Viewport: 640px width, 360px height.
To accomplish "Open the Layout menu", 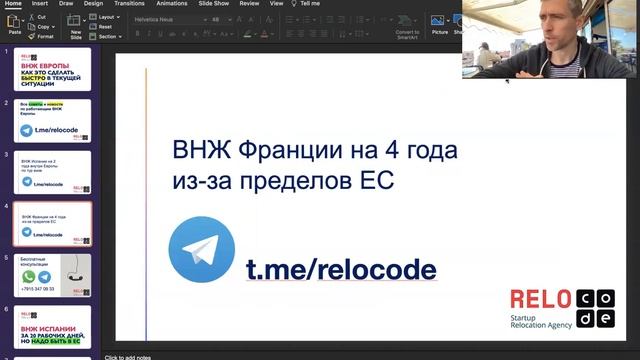I will 104,17.
